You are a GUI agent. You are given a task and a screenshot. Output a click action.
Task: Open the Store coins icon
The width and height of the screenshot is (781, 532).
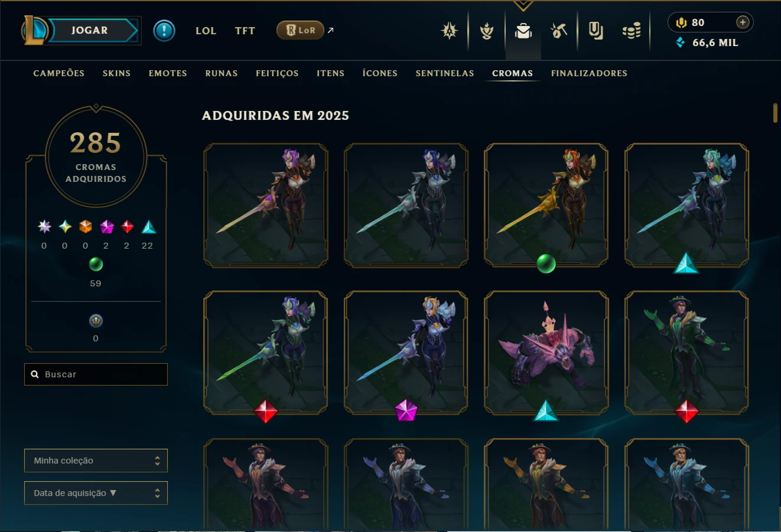click(x=632, y=31)
